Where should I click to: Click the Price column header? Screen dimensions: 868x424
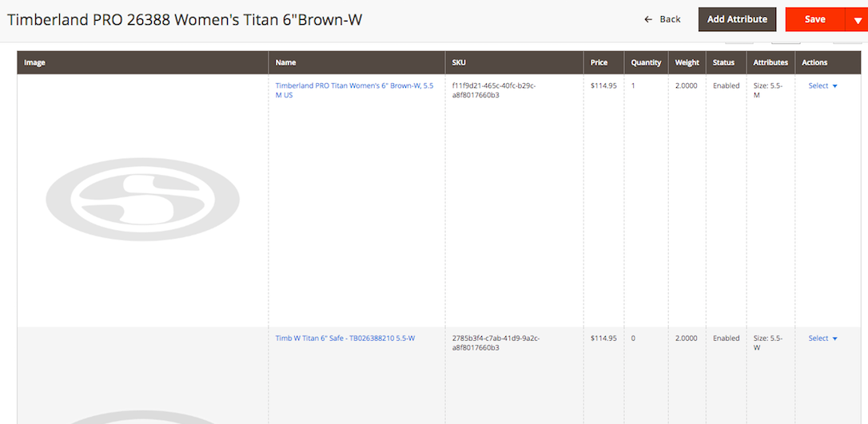point(604,62)
